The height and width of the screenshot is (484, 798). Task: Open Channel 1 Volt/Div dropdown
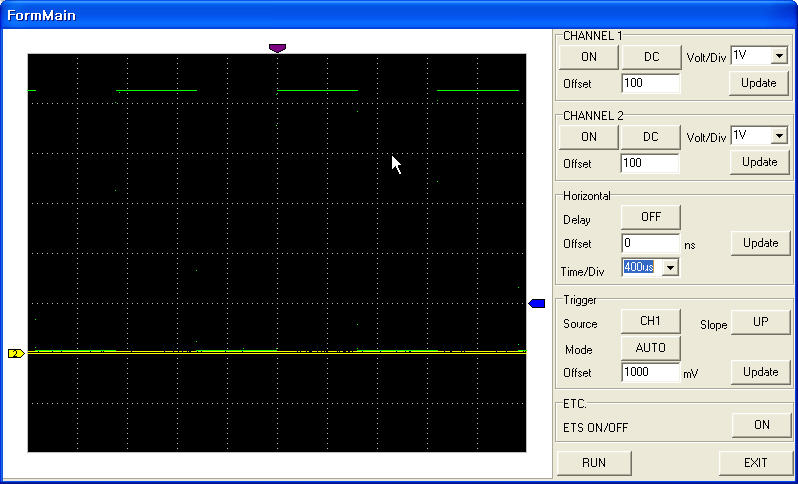coord(779,55)
